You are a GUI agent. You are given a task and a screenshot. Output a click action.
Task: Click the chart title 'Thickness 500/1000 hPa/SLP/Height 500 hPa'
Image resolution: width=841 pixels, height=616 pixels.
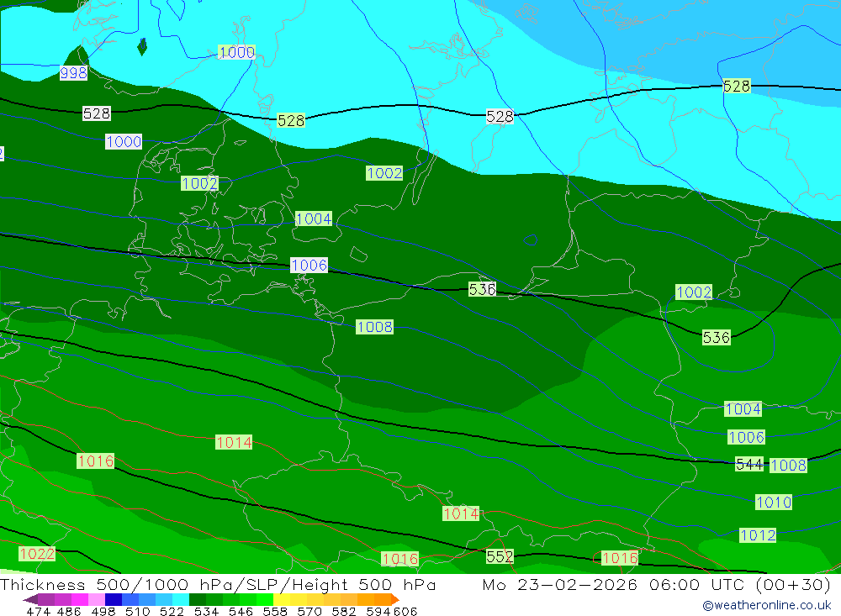pos(218,584)
